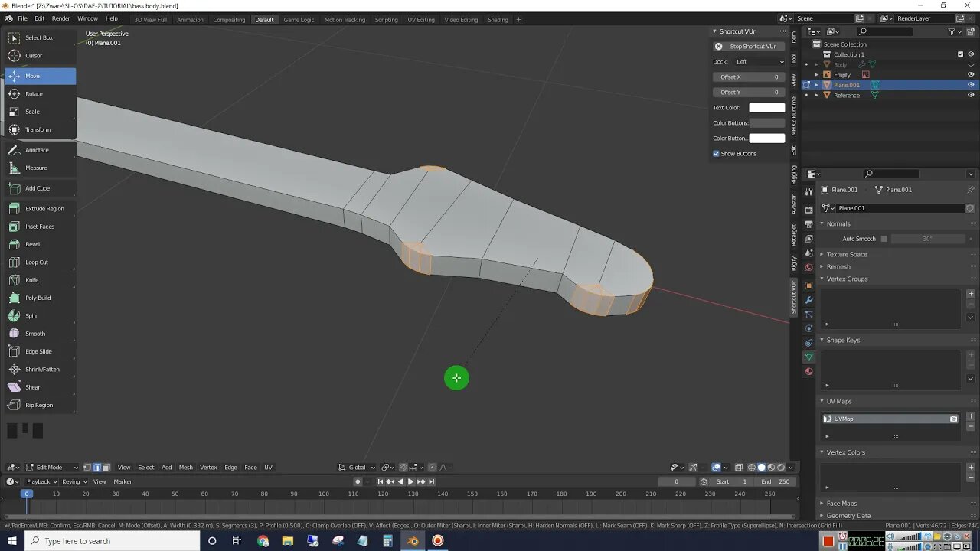Unhide the Body object in outliner
The height and width of the screenshot is (551, 980).
[971, 64]
